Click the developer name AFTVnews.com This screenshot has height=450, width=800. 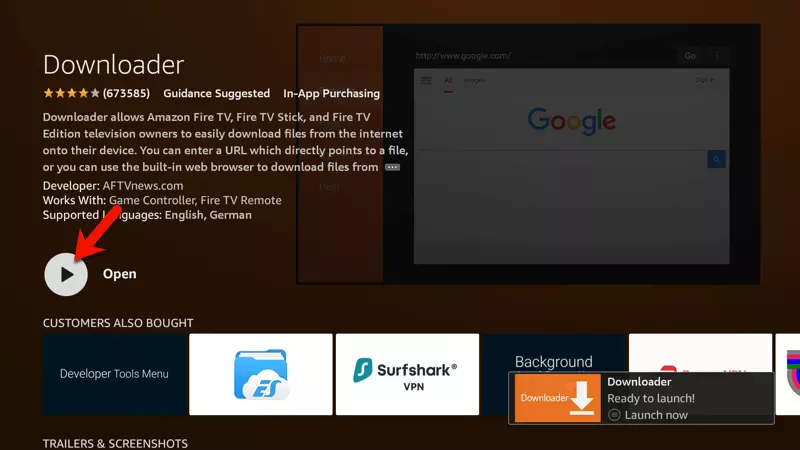pyautogui.click(x=143, y=186)
